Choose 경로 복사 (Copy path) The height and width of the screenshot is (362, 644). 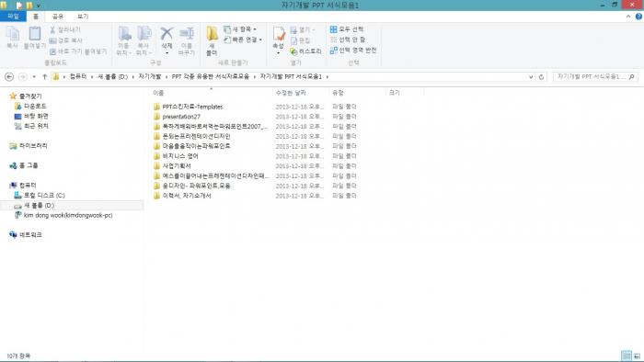pos(65,40)
